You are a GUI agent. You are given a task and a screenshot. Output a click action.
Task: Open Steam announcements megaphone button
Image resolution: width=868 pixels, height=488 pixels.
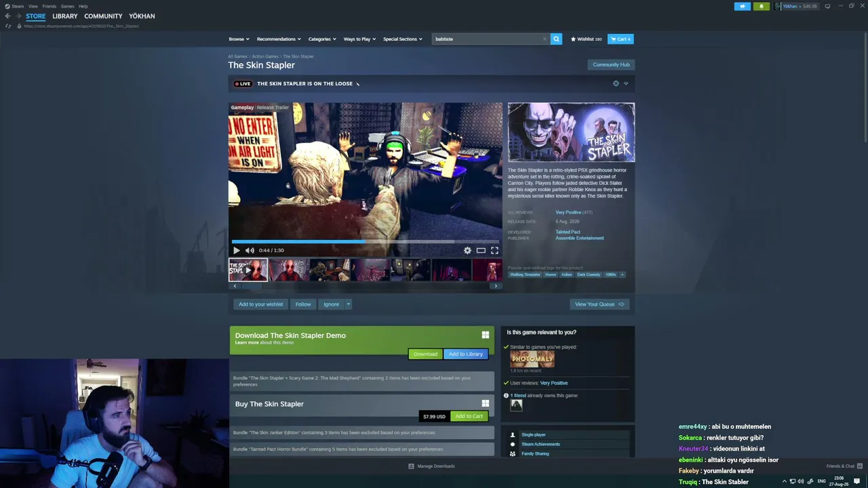(x=742, y=6)
